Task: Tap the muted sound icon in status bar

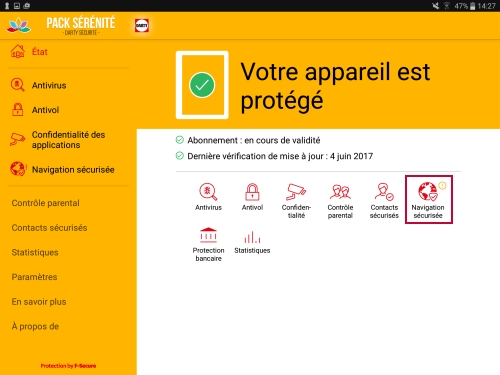Action: coord(435,6)
